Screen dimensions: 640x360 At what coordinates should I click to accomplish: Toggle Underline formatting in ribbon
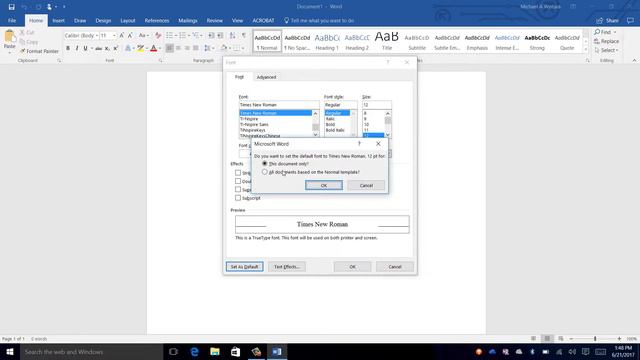click(85, 48)
